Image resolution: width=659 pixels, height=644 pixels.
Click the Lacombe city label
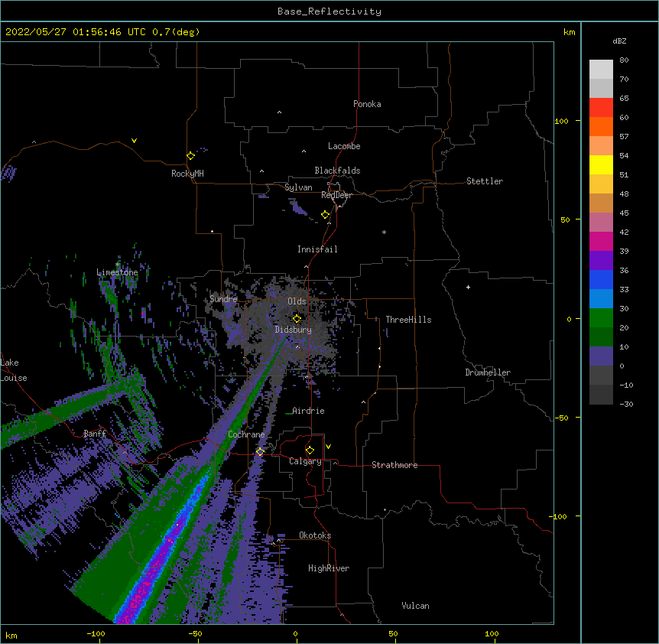344,146
